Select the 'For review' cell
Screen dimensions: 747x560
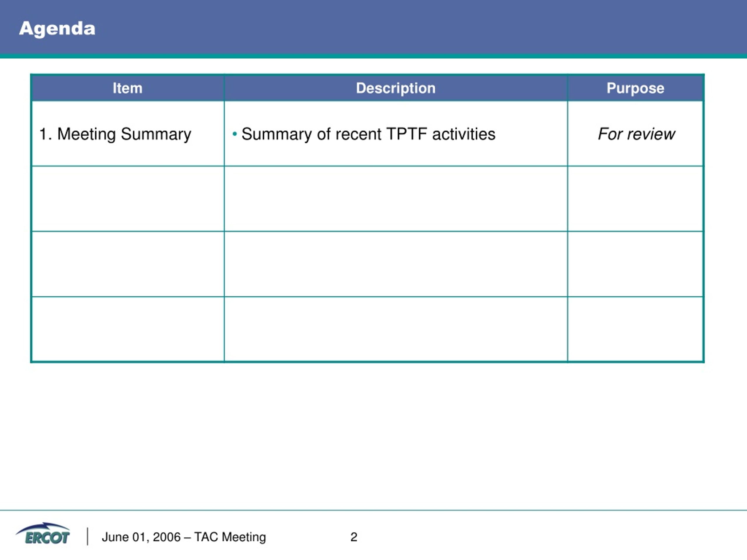pyautogui.click(x=636, y=134)
